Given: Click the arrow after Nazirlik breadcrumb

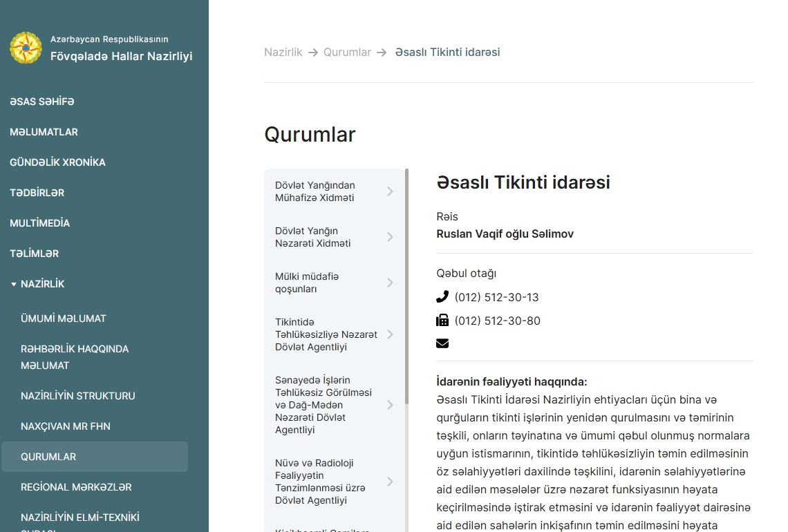Looking at the screenshot, I should click(x=313, y=53).
